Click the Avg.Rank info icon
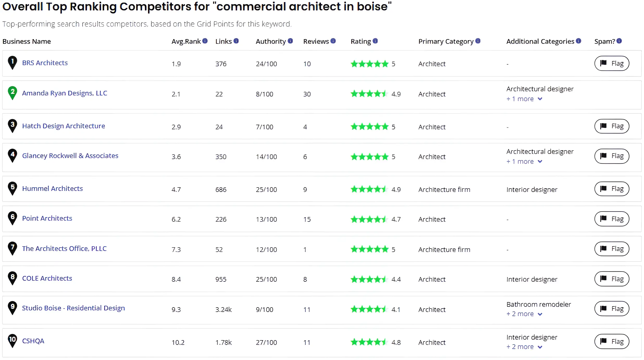 coord(205,41)
